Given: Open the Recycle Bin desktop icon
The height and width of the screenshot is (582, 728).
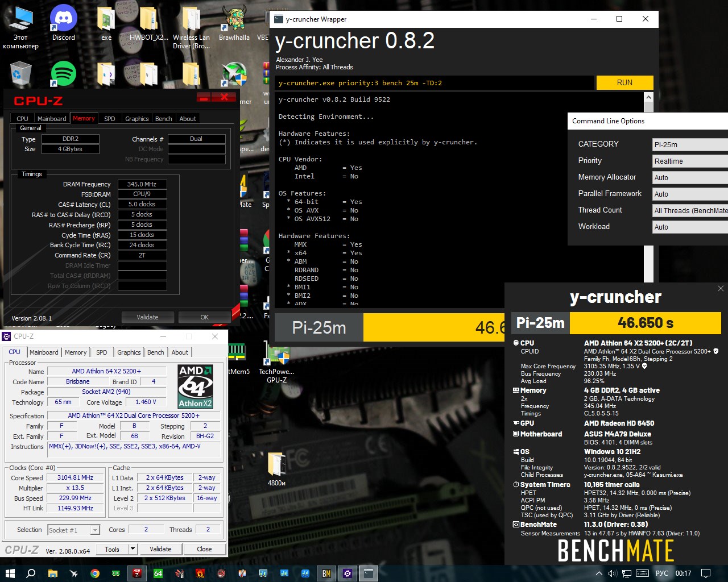Looking at the screenshot, I should tap(20, 74).
